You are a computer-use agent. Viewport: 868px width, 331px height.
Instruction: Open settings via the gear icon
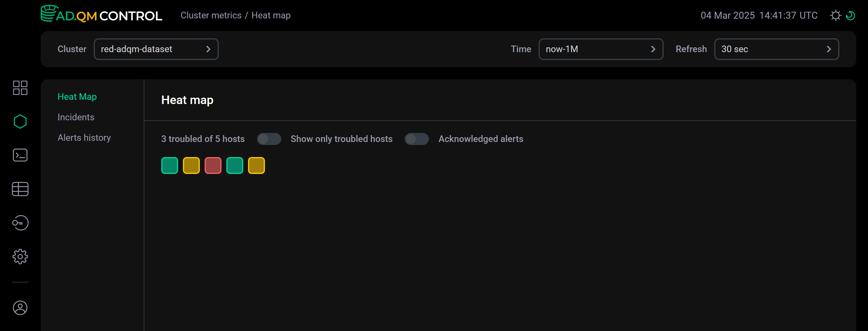(20, 257)
